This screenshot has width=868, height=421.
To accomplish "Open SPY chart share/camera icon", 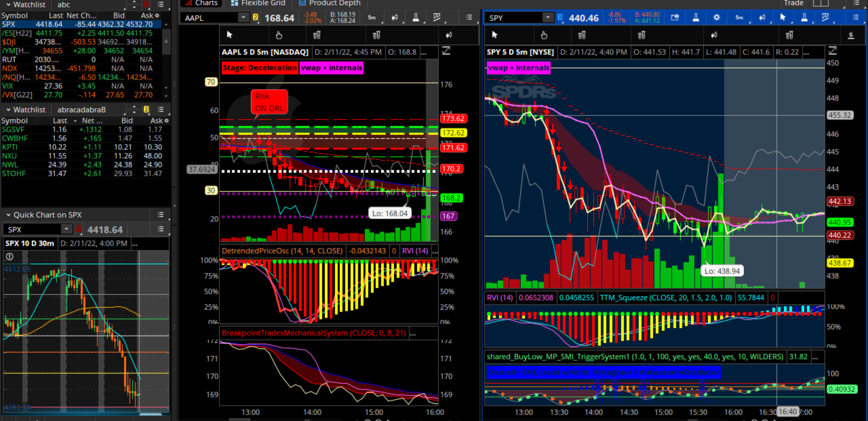I will (x=675, y=18).
